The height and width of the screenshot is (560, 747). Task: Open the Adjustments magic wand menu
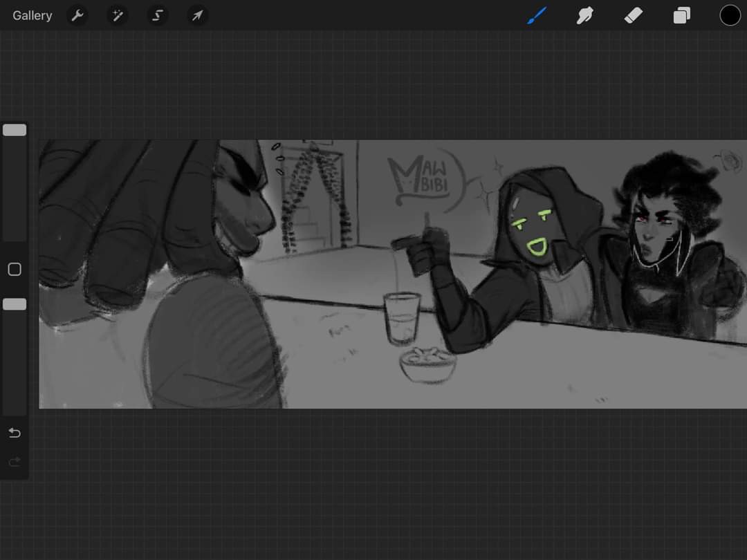117,16
